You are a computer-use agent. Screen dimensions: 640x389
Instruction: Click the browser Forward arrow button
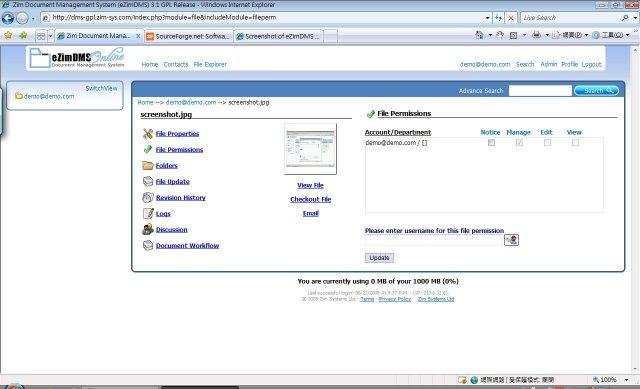[x=22, y=18]
